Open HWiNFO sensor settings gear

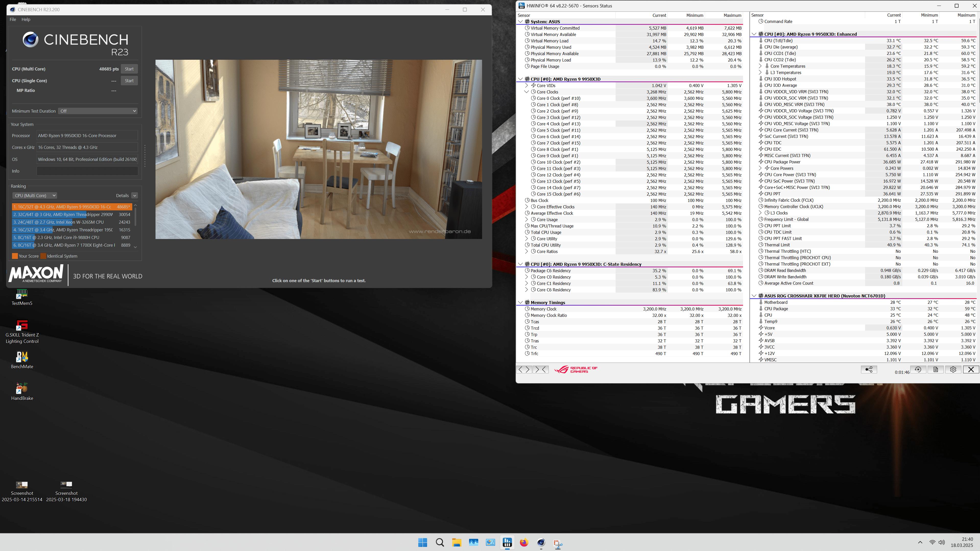point(953,369)
